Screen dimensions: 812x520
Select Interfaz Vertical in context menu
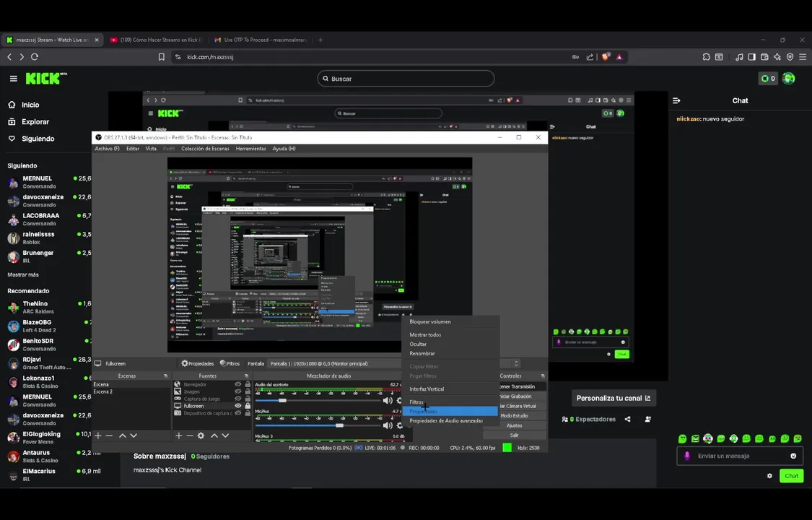point(427,389)
